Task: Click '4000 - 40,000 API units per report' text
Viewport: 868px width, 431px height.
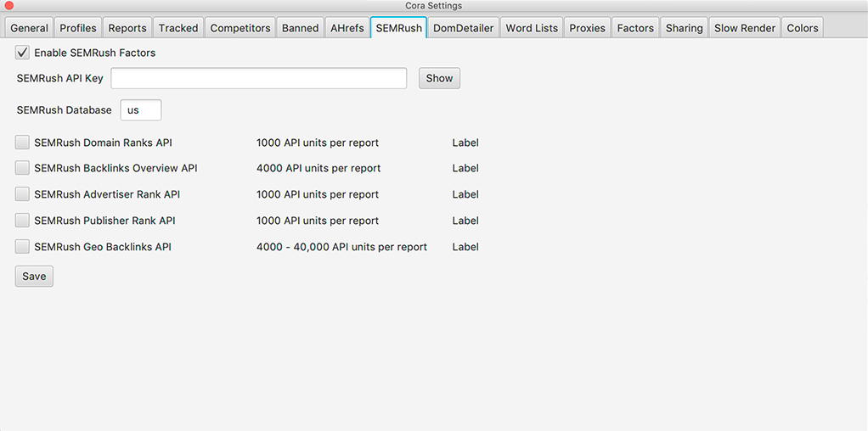Action: pyautogui.click(x=341, y=247)
